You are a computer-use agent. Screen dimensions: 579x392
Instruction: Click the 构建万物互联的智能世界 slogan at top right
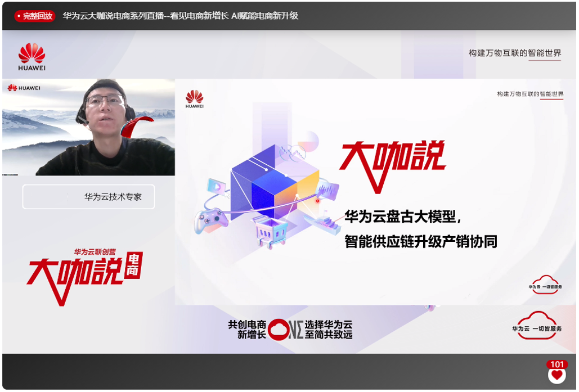[x=515, y=53]
